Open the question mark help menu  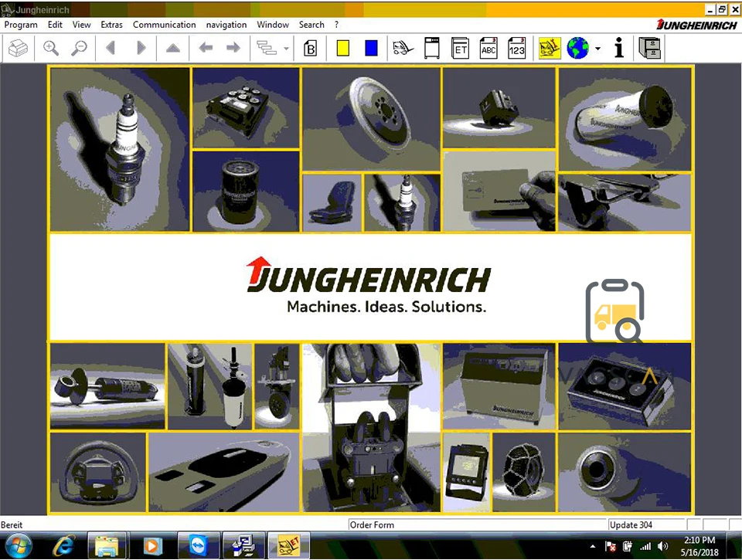tap(336, 25)
